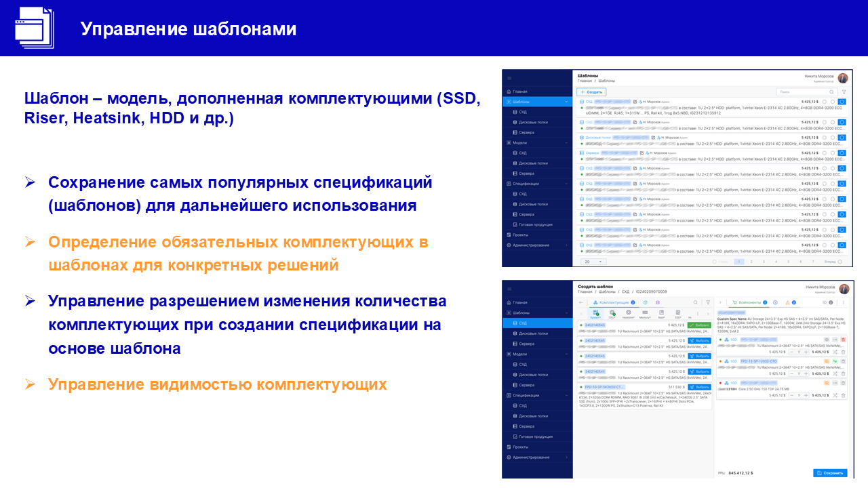868x488 pixels.
Task: Click Выбрать button in FPD-10-SP-SK3H20 row
Action: coord(699,387)
